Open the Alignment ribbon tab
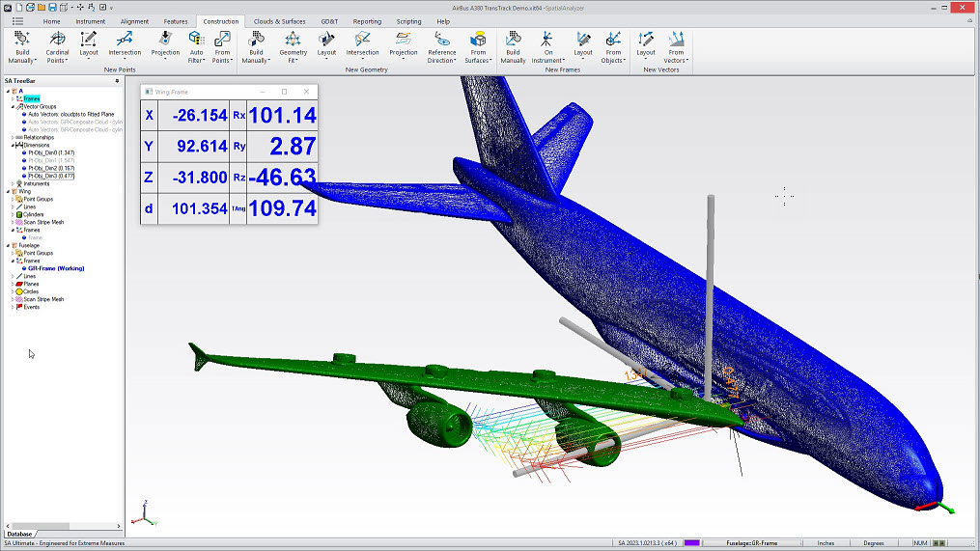 pyautogui.click(x=134, y=21)
